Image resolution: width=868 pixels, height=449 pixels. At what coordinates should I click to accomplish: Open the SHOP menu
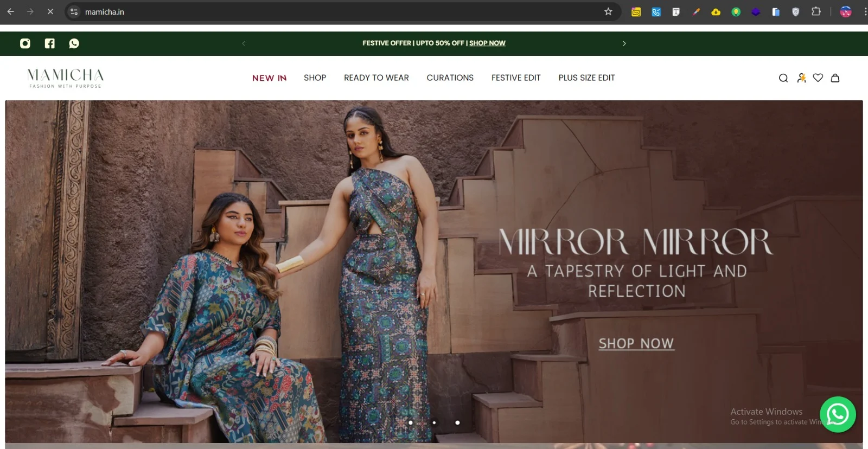tap(315, 78)
